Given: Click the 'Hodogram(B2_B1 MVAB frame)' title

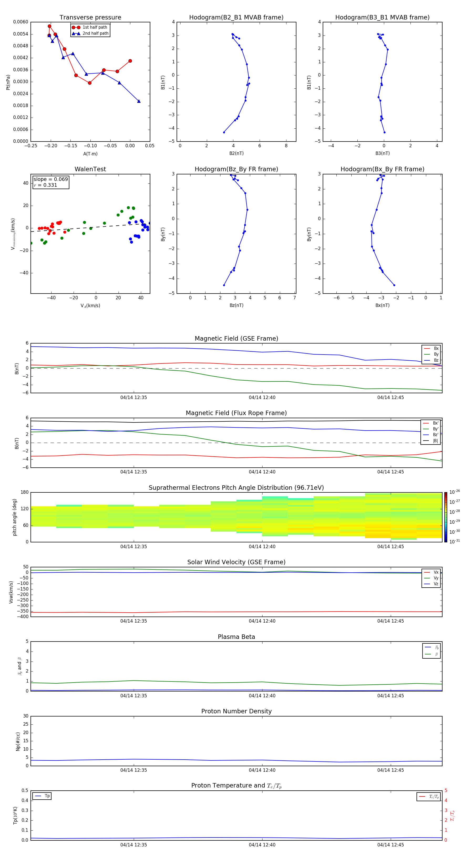Looking at the screenshot, I should 236,18.
